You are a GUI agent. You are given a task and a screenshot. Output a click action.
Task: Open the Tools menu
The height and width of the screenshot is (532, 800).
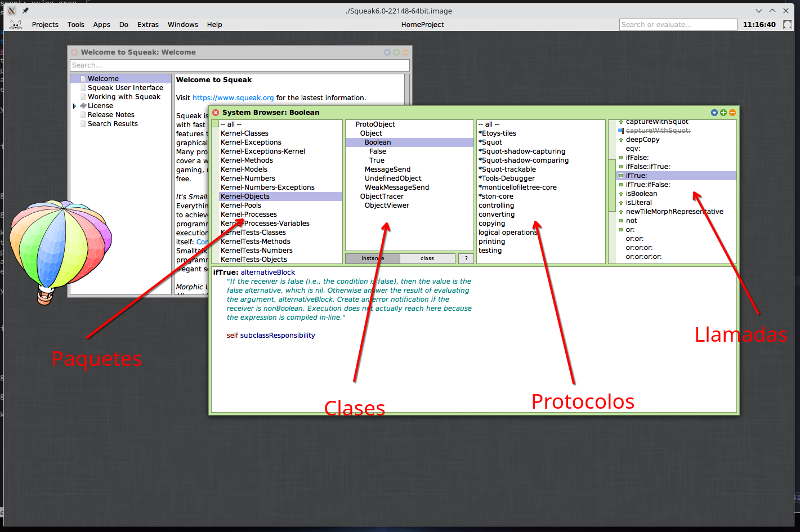click(x=75, y=25)
